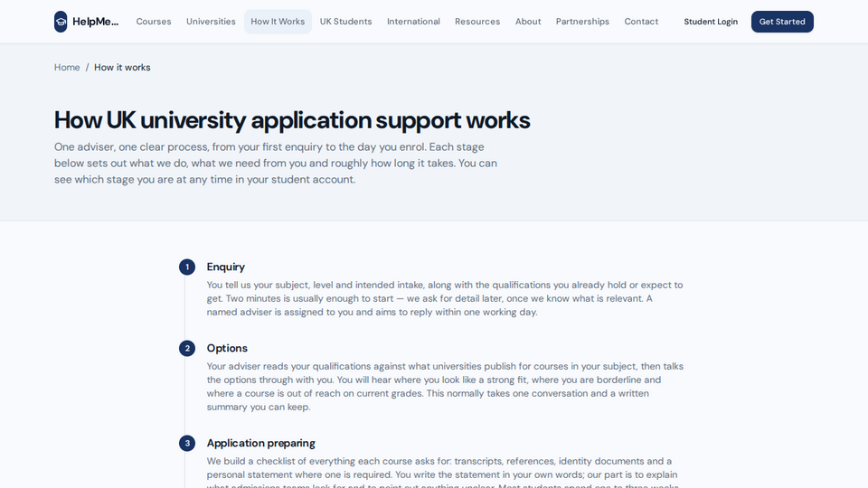This screenshot has height=488, width=868.
Task: Select step 1 numbered circle for Enquiry
Action: [x=187, y=267]
